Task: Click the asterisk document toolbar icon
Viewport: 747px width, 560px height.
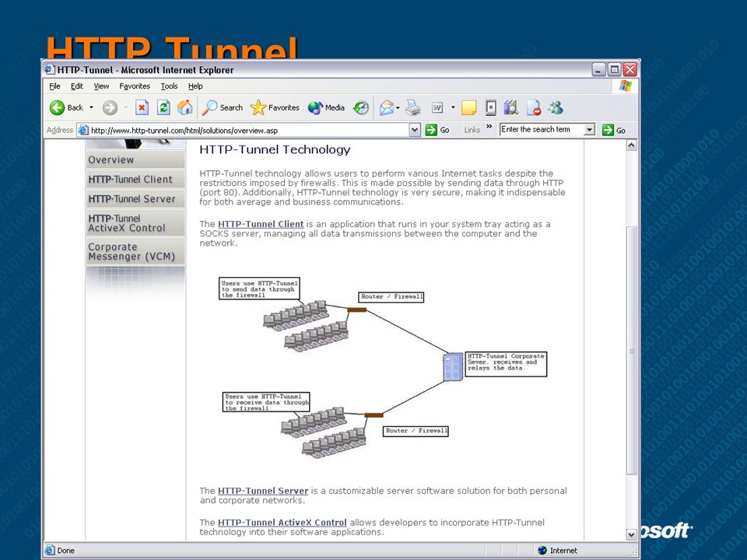Action: (491, 108)
